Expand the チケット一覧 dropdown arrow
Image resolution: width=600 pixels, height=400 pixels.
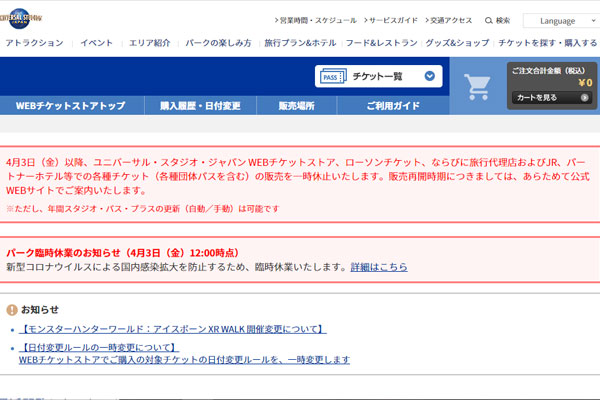click(430, 76)
